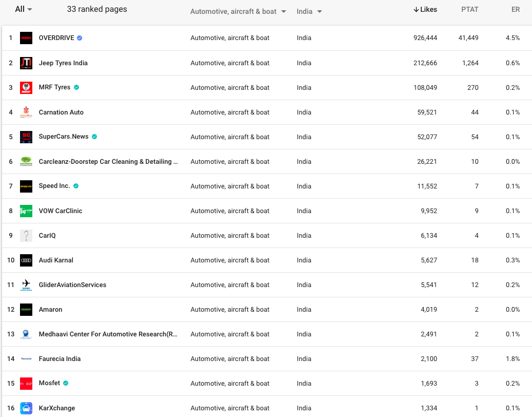
Task: Click Speed Inc. black logo icon
Action: coord(26,186)
